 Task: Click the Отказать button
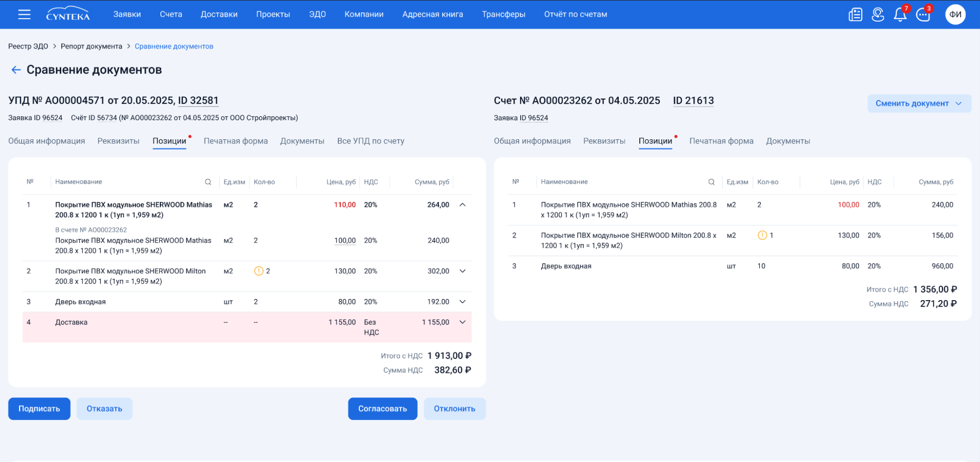pos(104,409)
